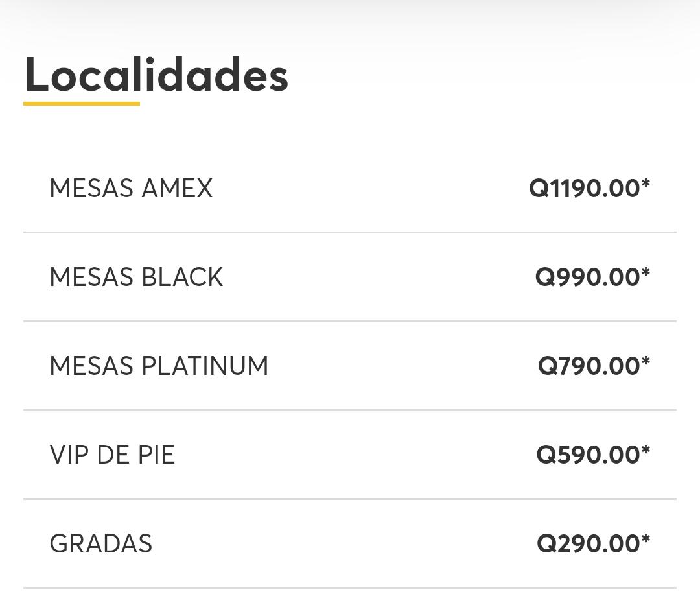The width and height of the screenshot is (700, 594).
Task: Select the MESAS AMEX locality label
Action: (x=131, y=188)
